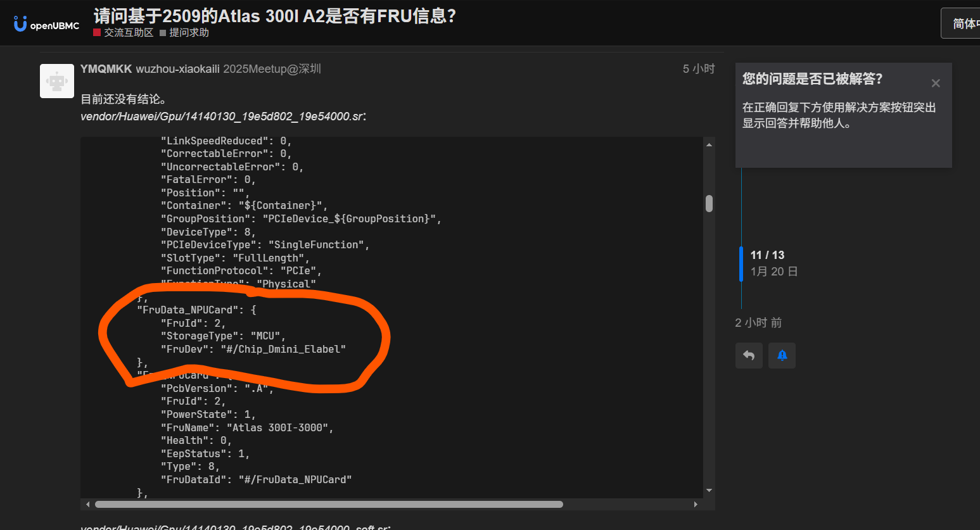This screenshot has height=530, width=980.
Task: Reply to the topic using the arrow button
Action: click(x=749, y=355)
